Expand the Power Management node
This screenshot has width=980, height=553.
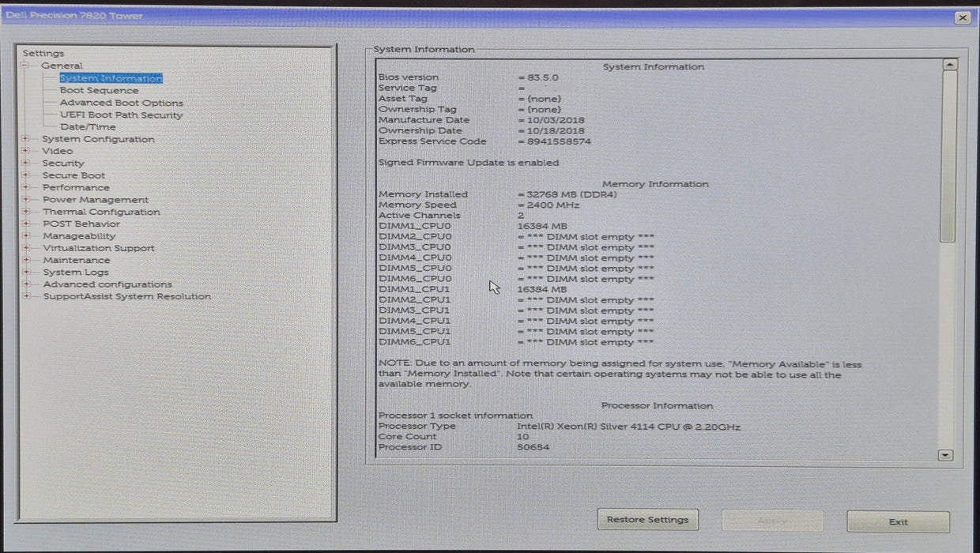coord(26,199)
